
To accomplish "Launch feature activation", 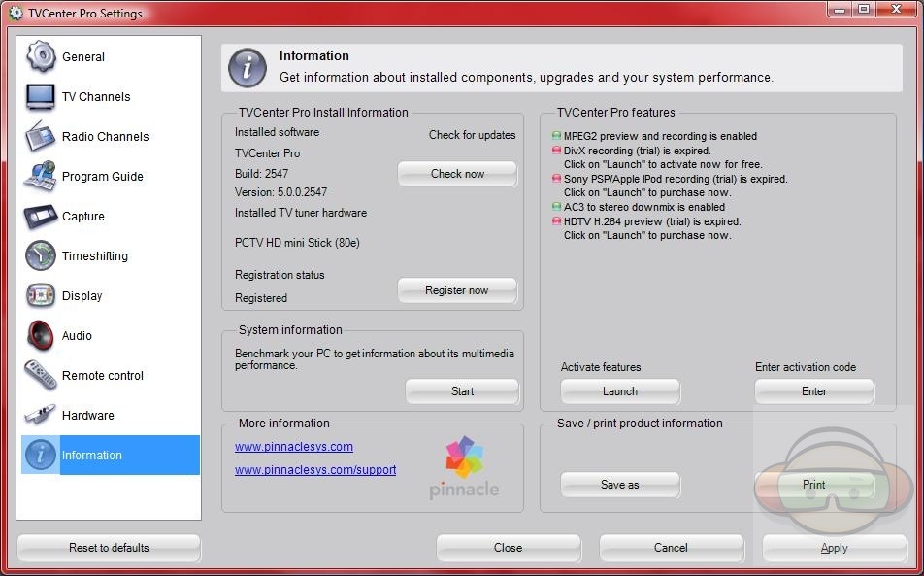I will tap(619, 391).
